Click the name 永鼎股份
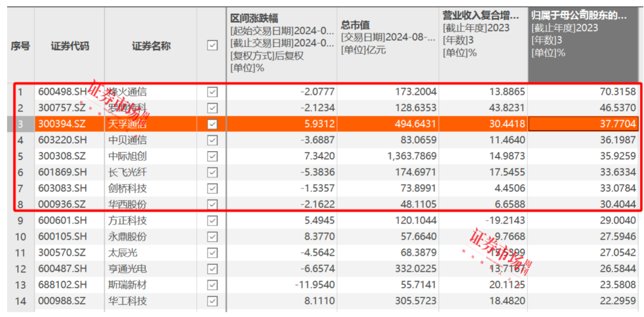The width and height of the screenshot is (644, 317). (127, 237)
